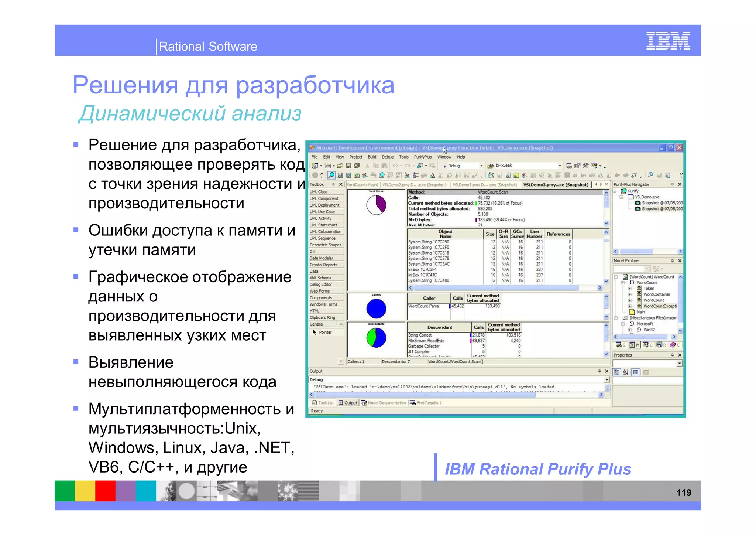Click the Alphabetic A-Z sort icon in Properties
The height and width of the screenshot is (535, 756).
pyautogui.click(x=626, y=372)
